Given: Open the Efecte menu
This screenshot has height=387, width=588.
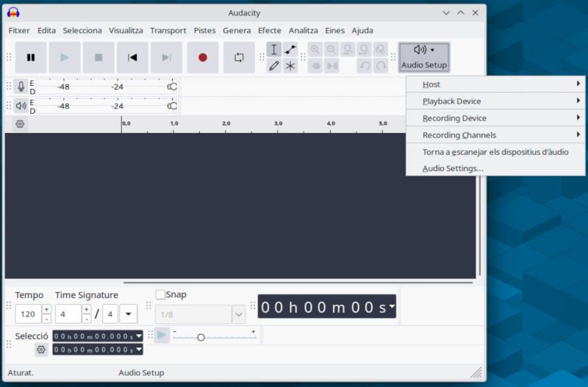Looking at the screenshot, I should (x=269, y=31).
